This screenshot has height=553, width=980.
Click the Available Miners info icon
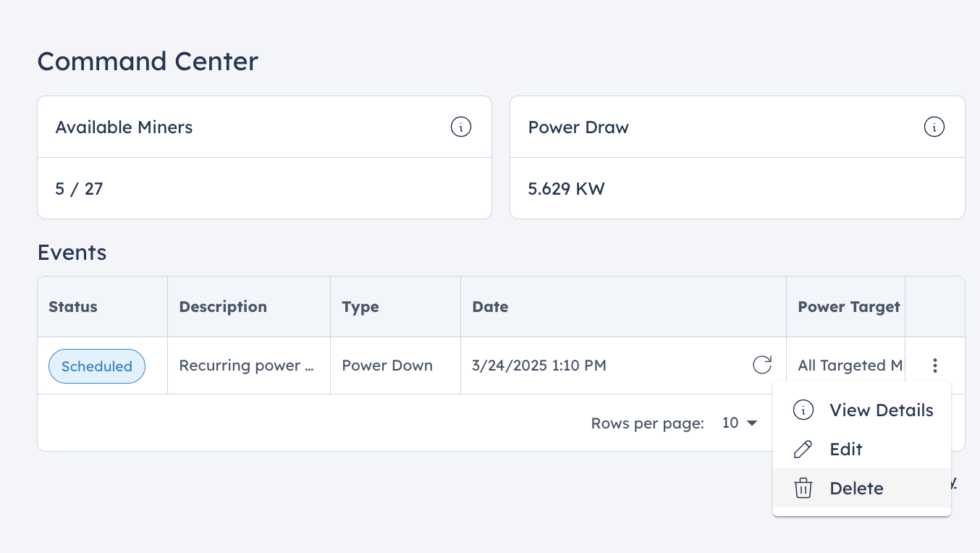(461, 127)
